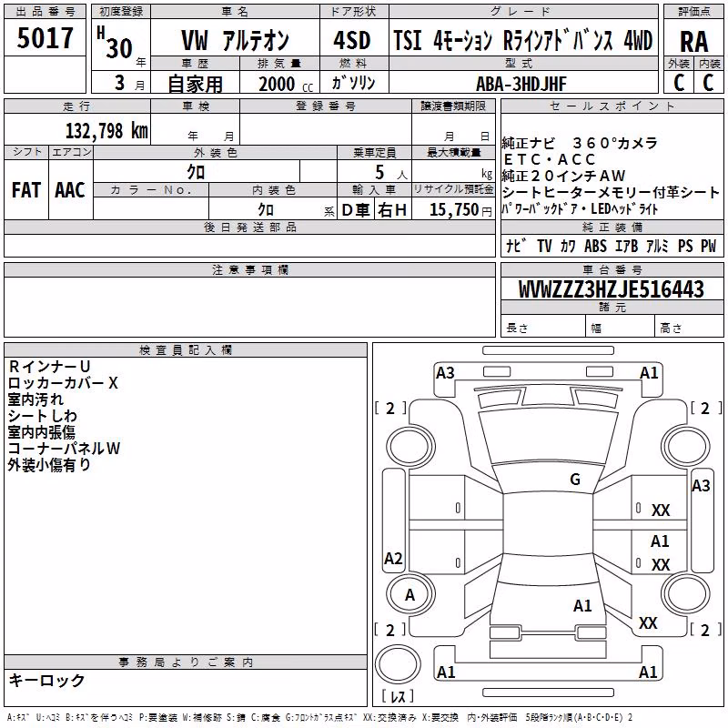Select the interior color クロ under 内装色
Image resolution: width=728 pixels, height=728 pixels.
click(266, 209)
